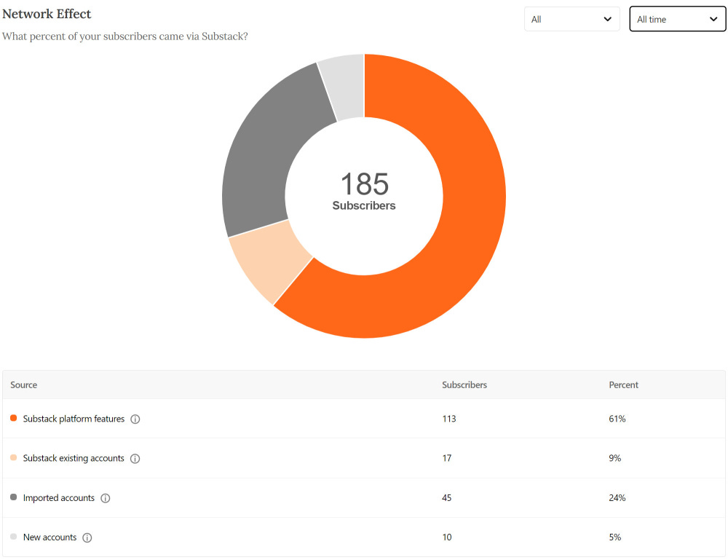728x560 pixels.
Task: Click the 17 subscribers value
Action: [x=447, y=458]
